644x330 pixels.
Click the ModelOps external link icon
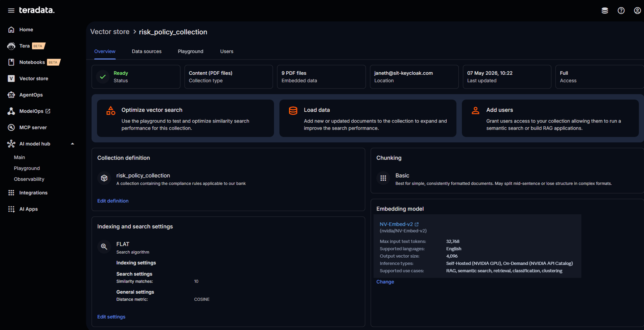48,111
